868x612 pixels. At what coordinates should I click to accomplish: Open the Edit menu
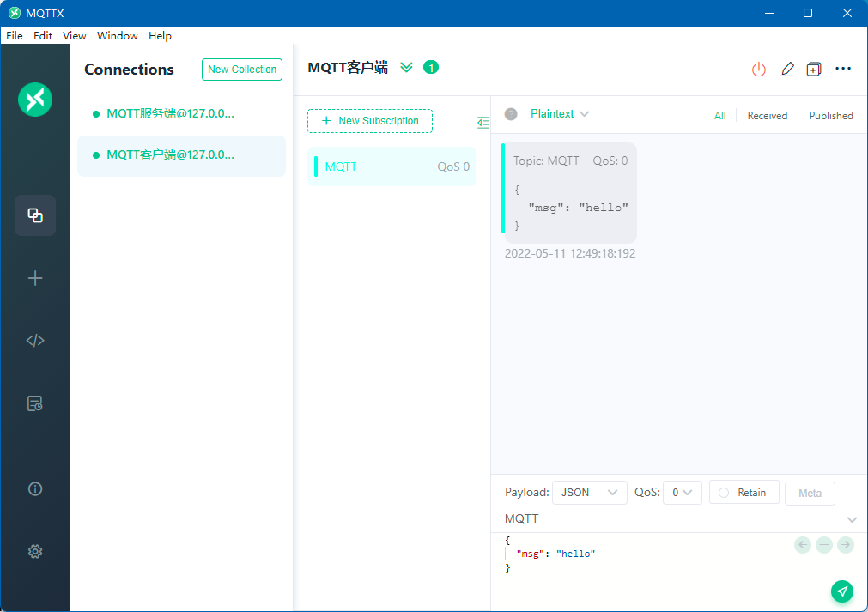(x=43, y=36)
